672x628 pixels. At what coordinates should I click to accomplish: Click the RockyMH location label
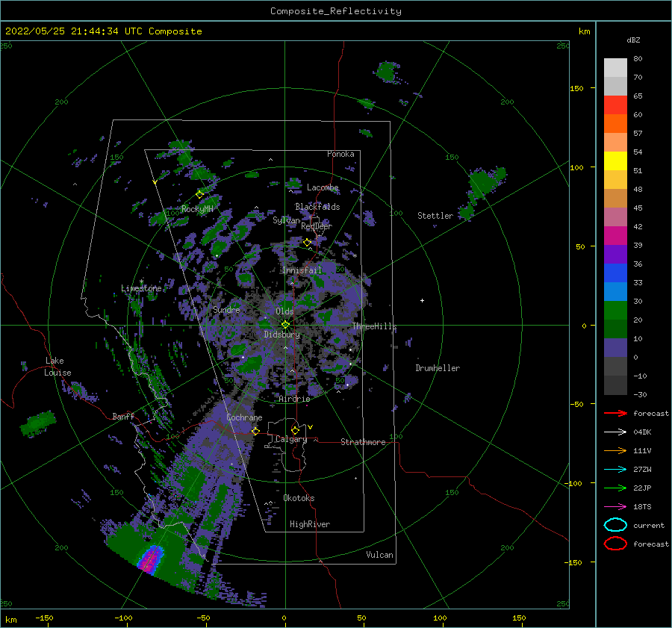coord(198,209)
